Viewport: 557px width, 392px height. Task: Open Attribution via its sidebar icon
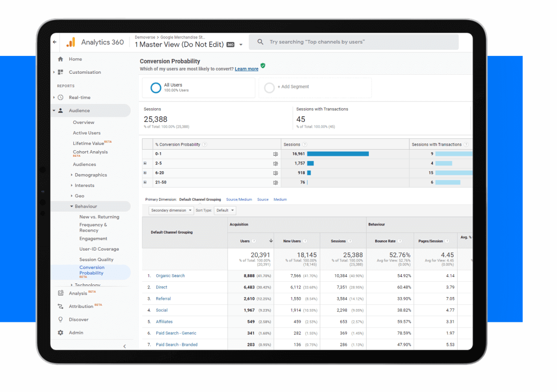(x=61, y=306)
